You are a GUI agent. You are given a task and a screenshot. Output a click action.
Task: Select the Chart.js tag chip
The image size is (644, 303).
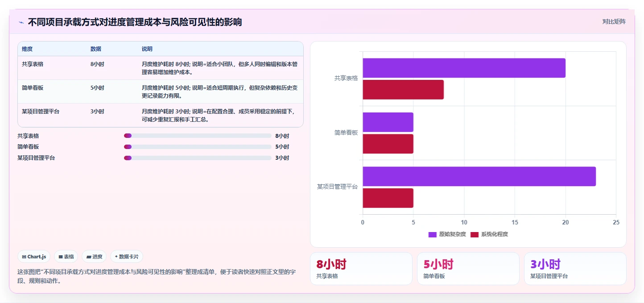point(34,257)
